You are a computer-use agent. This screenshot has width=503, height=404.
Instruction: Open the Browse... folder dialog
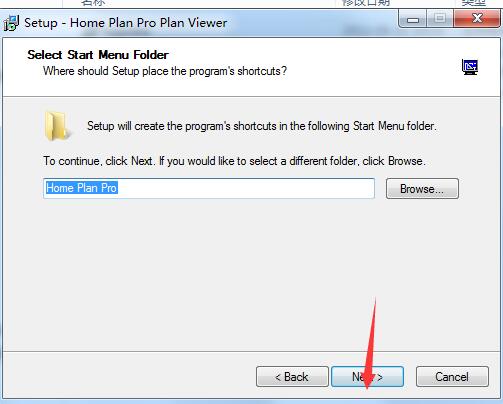422,189
